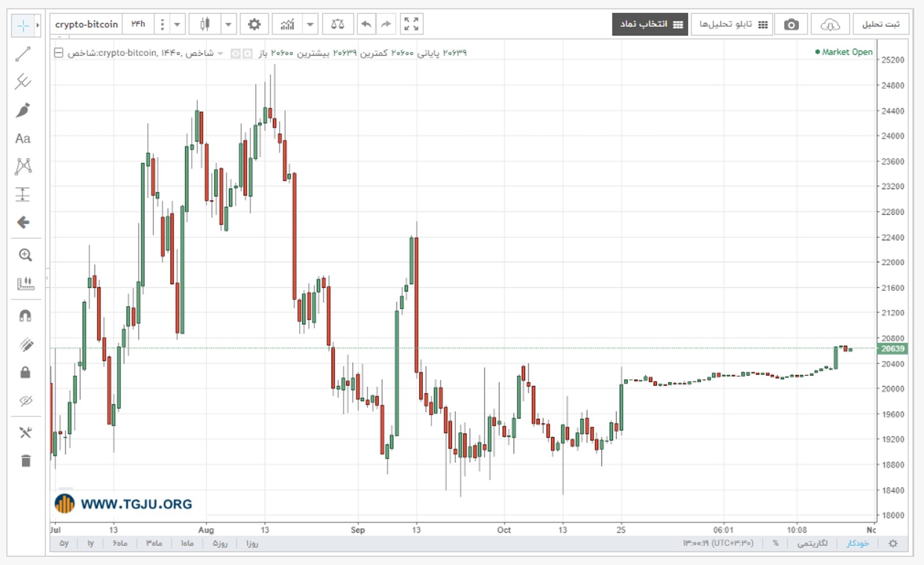This screenshot has height=565, width=924.
Task: Click crypto-bitcoin symbol input field
Action: coord(87,24)
